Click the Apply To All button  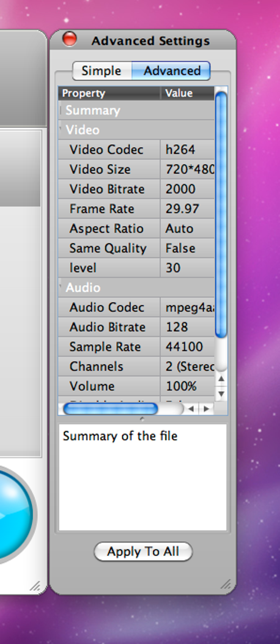pyautogui.click(x=143, y=551)
